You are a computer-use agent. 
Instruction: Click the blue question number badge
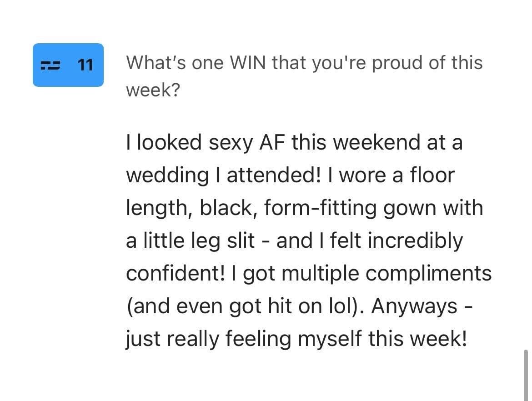point(68,65)
